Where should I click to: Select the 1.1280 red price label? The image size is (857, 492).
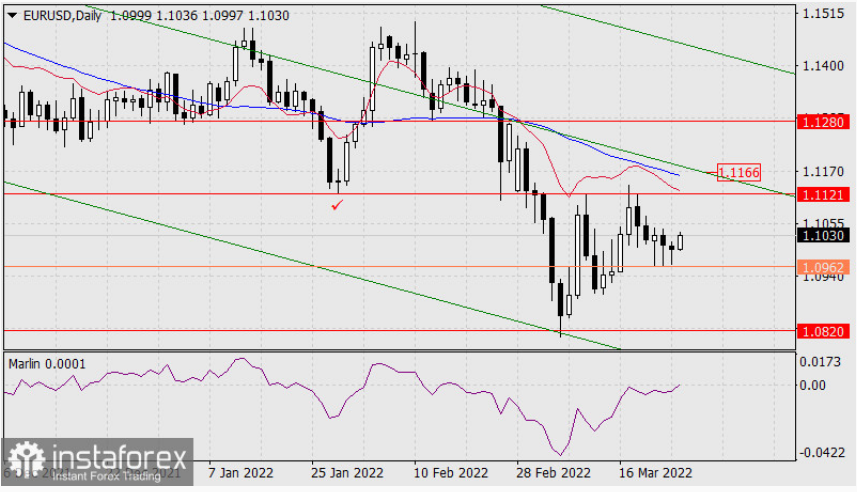[823, 122]
